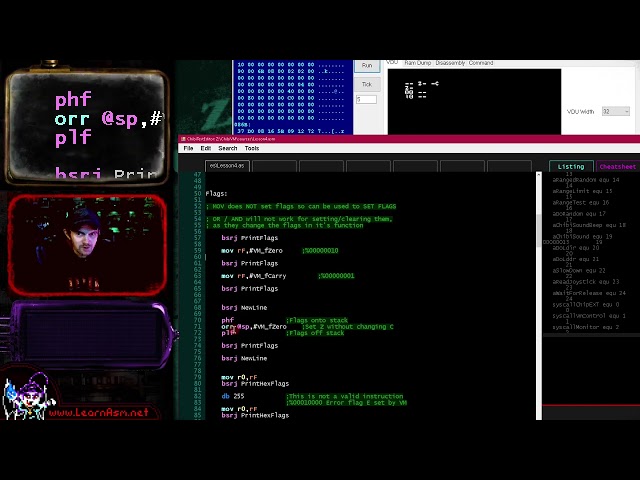640x480 pixels.
Task: Click the 'mov r0,rF' line 79
Action: pyautogui.click(x=239, y=378)
